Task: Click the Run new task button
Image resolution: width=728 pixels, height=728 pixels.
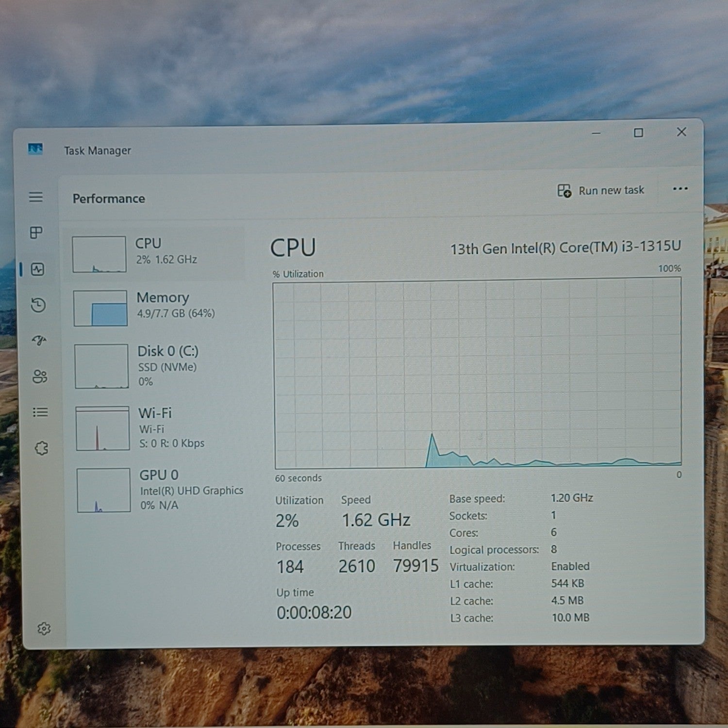Action: [601, 190]
